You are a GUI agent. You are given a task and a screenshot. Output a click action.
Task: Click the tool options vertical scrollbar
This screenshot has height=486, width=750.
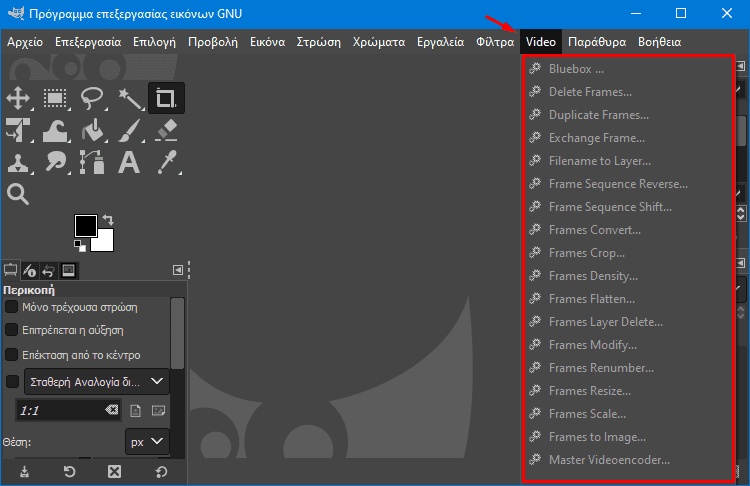[177, 333]
